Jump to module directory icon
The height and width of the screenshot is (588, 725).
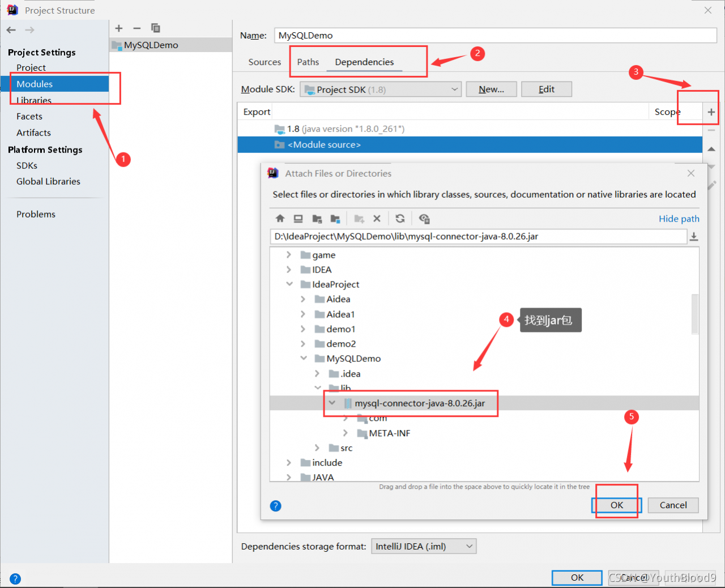point(335,219)
